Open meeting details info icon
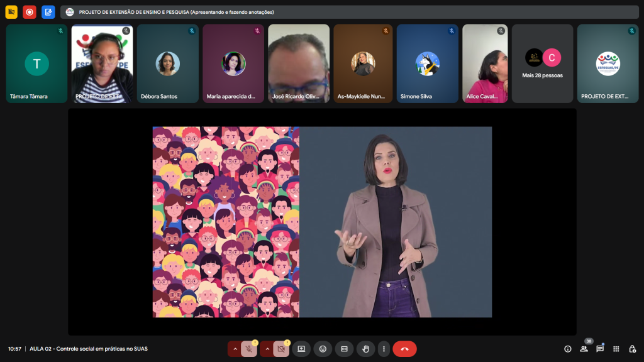The image size is (644, 362). point(568,349)
